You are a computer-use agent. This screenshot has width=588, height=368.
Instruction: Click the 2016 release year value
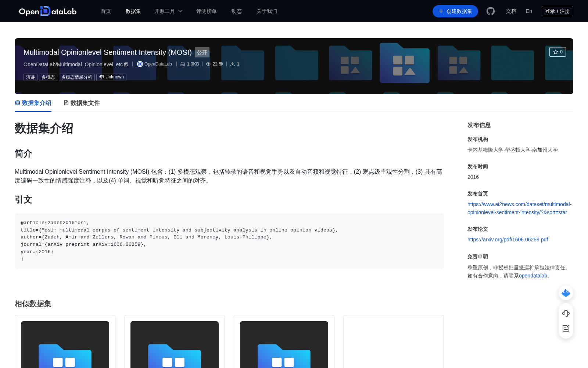coord(473,177)
